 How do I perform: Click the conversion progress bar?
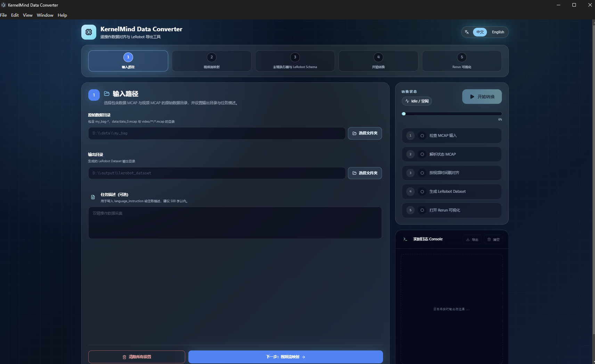(x=452, y=114)
